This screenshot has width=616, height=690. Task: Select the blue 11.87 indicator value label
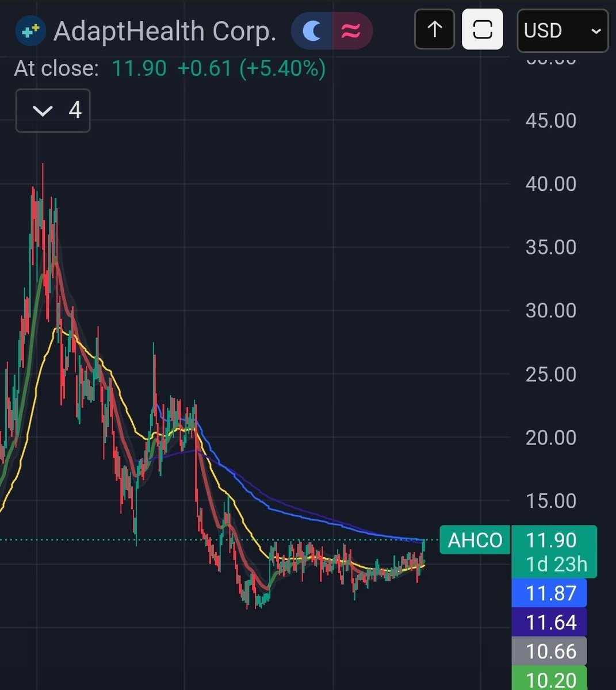[x=549, y=593]
